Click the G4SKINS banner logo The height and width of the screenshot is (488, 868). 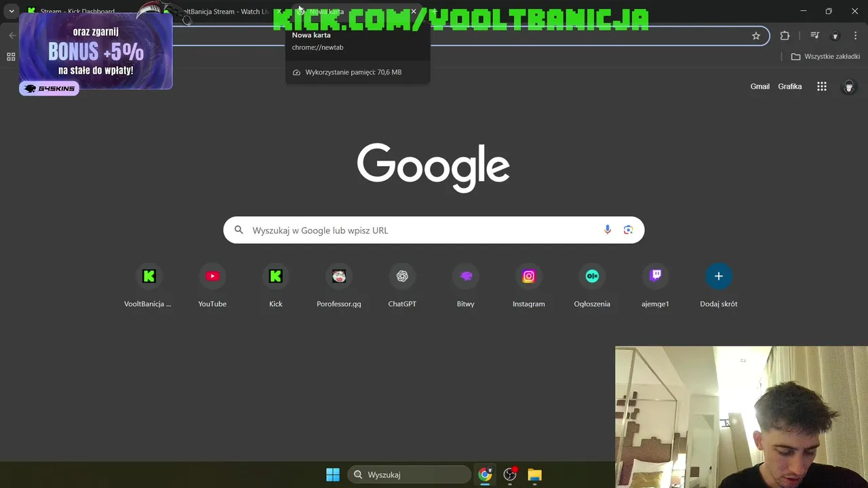coord(49,89)
